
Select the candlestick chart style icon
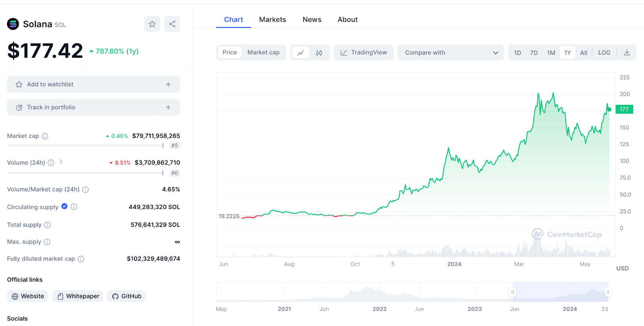click(319, 53)
